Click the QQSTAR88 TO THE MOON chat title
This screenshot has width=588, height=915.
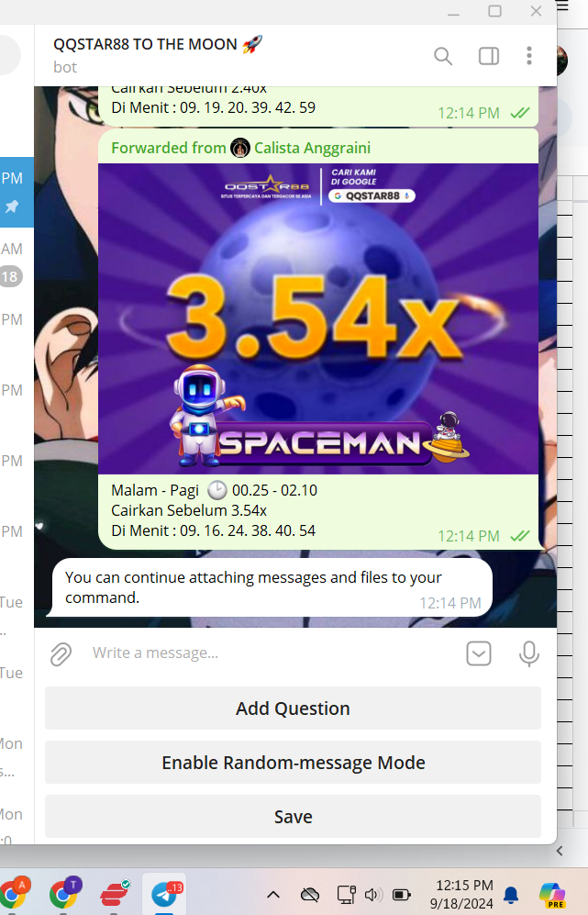[158, 44]
